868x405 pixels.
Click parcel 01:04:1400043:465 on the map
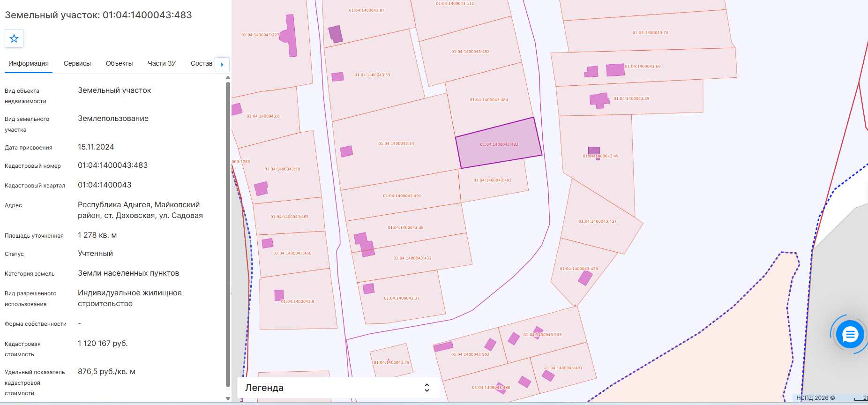(289, 217)
